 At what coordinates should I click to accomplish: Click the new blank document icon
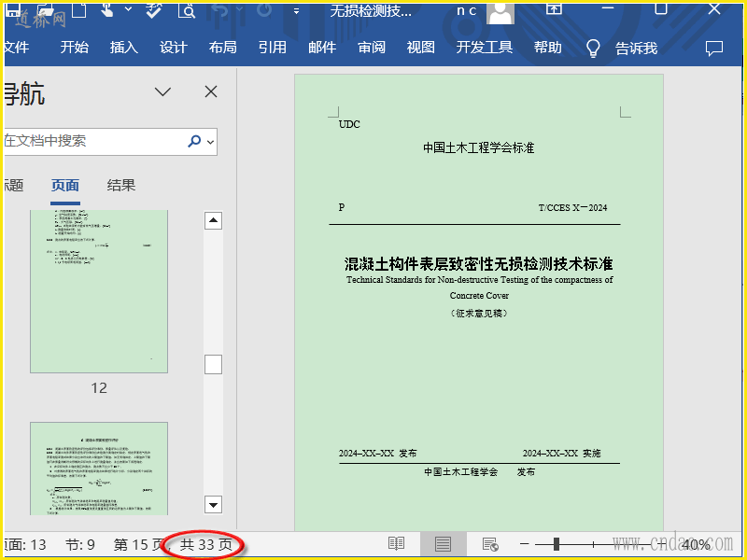pyautogui.click(x=79, y=9)
